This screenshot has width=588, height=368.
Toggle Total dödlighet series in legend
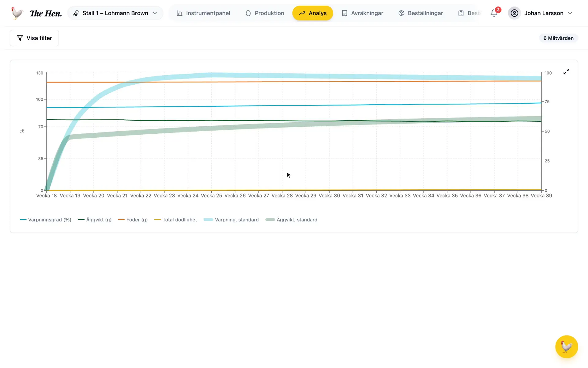pyautogui.click(x=176, y=220)
